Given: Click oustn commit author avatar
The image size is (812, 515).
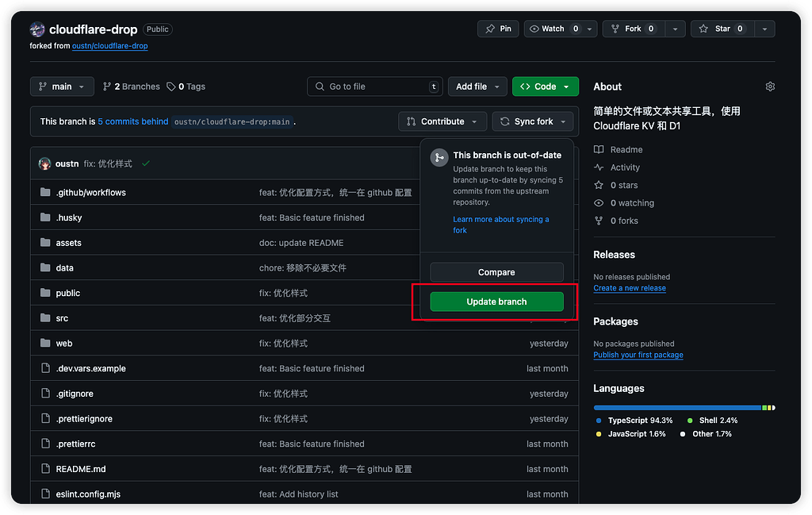Looking at the screenshot, I should [x=44, y=163].
